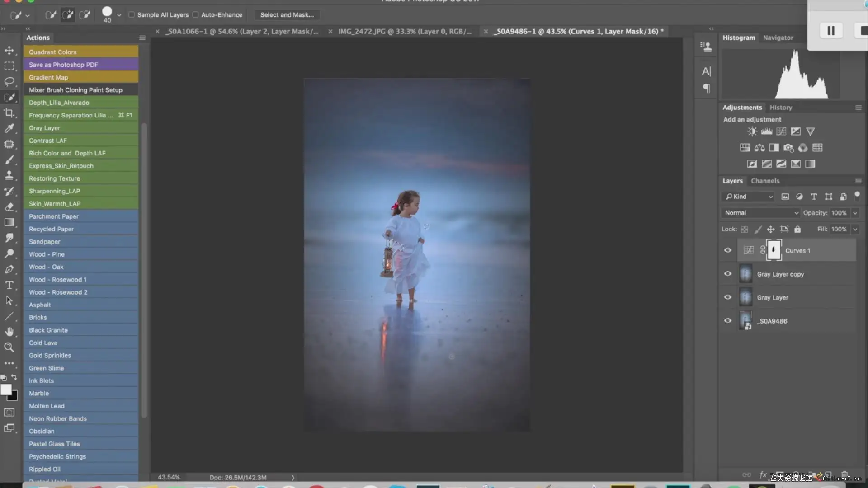Open the layer filter Kind dropdown
This screenshot has height=488, width=868.
[x=749, y=197]
